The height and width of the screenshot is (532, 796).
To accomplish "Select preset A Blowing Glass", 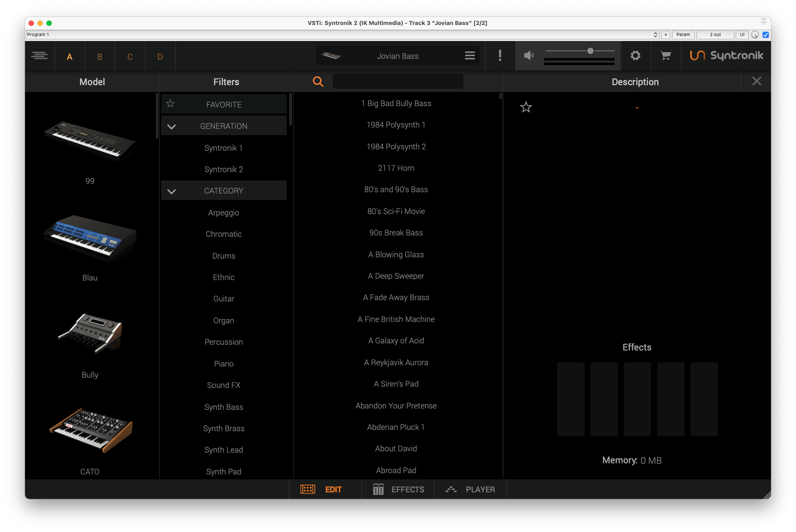I will point(396,255).
